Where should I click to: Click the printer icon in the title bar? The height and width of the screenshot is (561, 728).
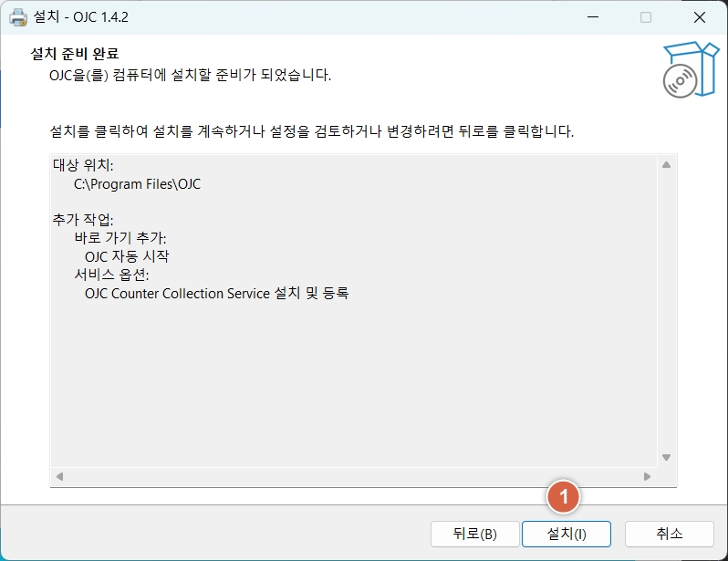click(x=18, y=17)
